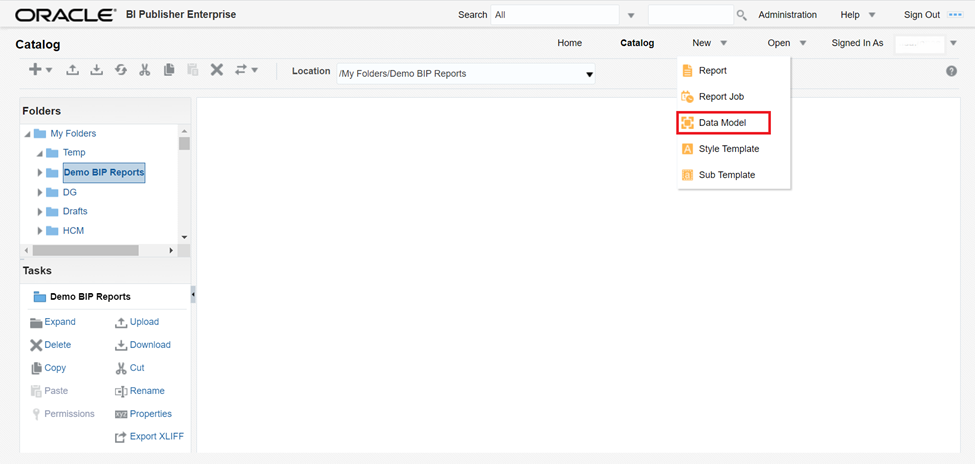Open the New (plus) toolbar menu
Screen dimensions: 975x464
(x=40, y=70)
